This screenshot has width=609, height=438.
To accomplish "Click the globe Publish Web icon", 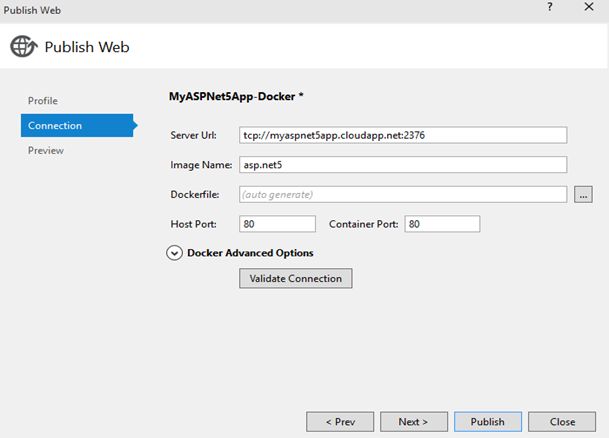I will click(24, 46).
